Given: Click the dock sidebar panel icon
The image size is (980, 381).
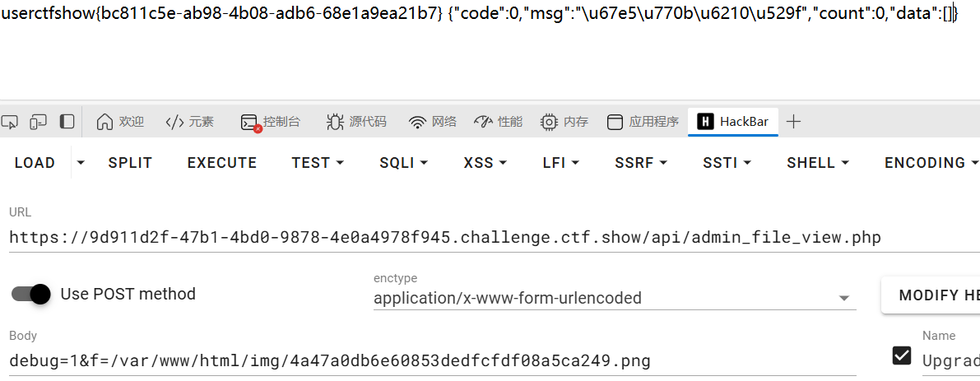Looking at the screenshot, I should tap(67, 122).
